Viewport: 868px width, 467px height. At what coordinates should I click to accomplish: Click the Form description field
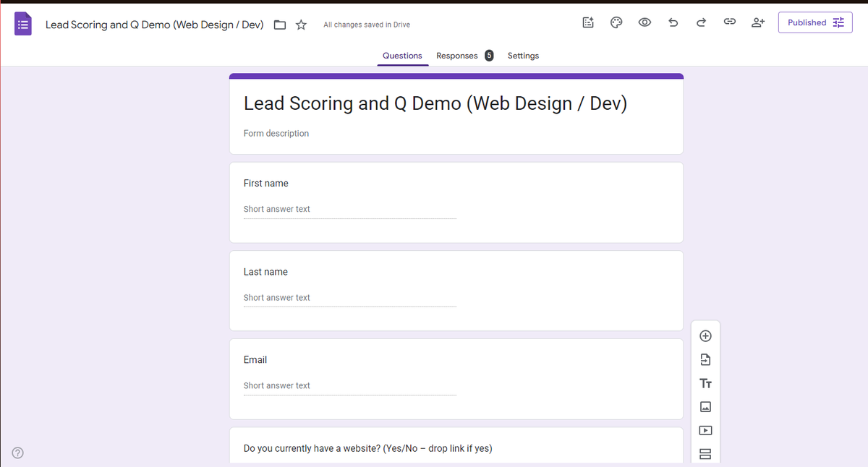click(x=276, y=133)
